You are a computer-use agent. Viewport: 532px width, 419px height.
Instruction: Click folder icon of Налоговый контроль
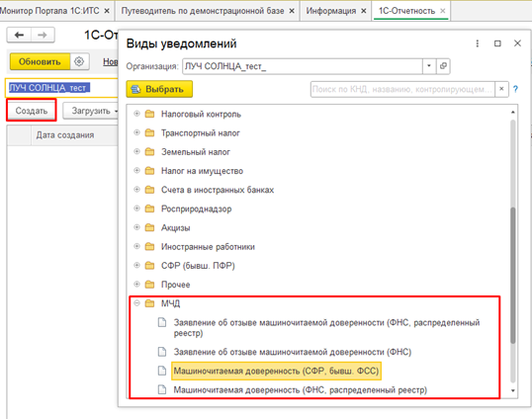click(149, 114)
